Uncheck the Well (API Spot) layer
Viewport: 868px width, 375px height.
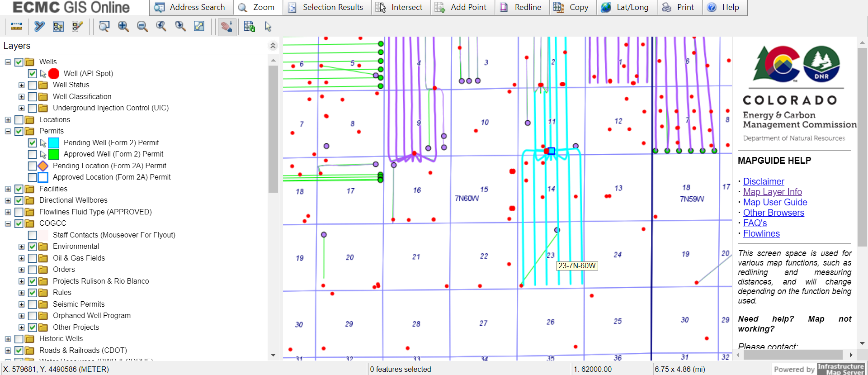coord(33,73)
